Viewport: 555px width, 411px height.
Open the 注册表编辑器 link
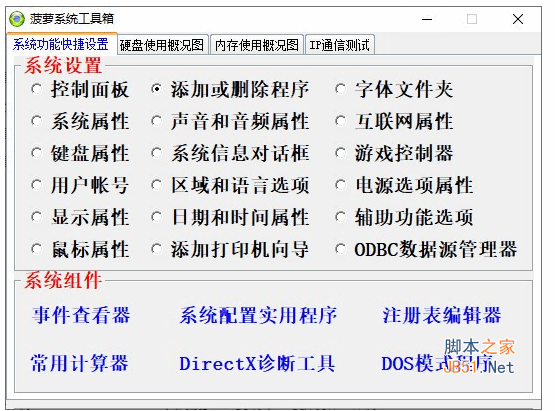tap(442, 315)
